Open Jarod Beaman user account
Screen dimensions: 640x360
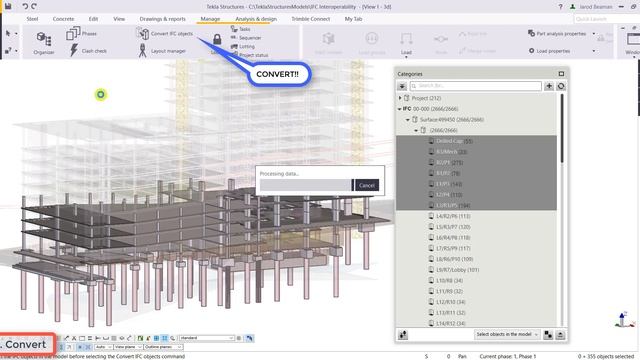591,7
